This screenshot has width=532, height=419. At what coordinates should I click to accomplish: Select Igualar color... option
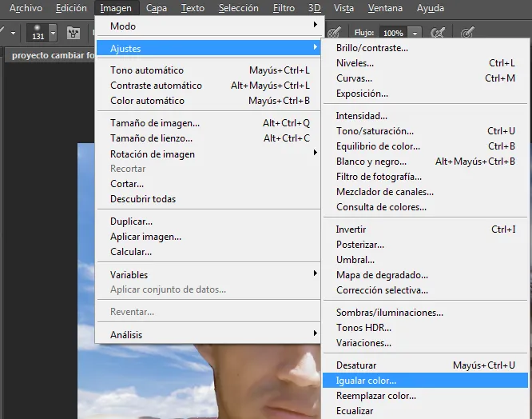tap(426, 381)
